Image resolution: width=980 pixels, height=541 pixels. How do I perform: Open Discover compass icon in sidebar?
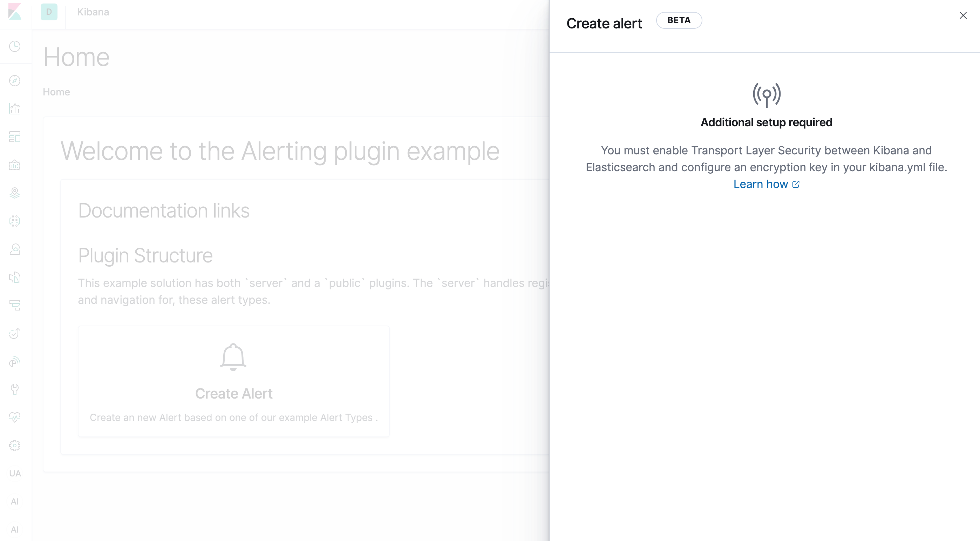pyautogui.click(x=15, y=81)
